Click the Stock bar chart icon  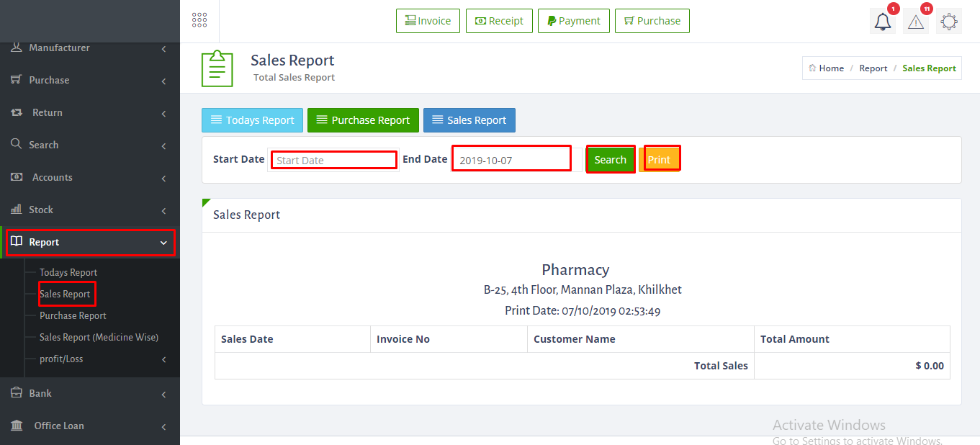point(16,210)
